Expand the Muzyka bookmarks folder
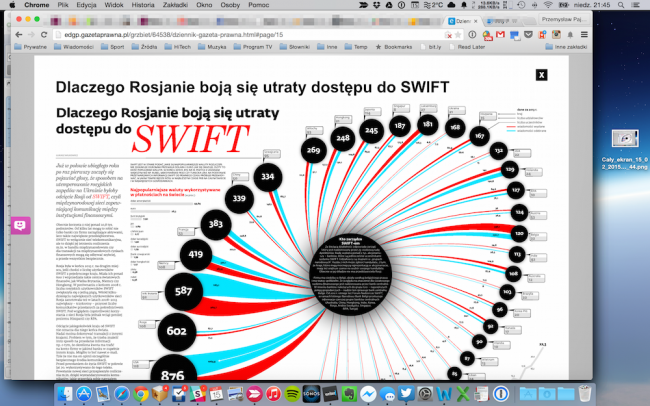 212,47
